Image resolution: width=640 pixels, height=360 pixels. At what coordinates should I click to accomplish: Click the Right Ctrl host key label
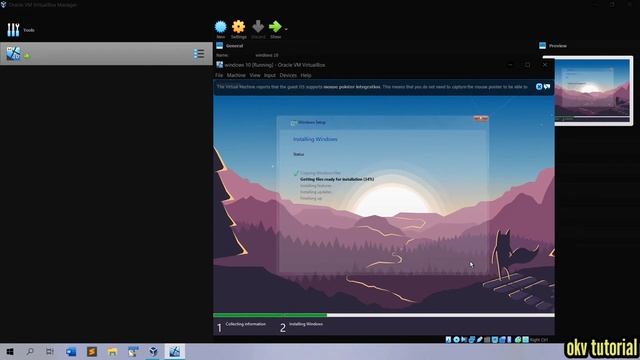coord(539,340)
